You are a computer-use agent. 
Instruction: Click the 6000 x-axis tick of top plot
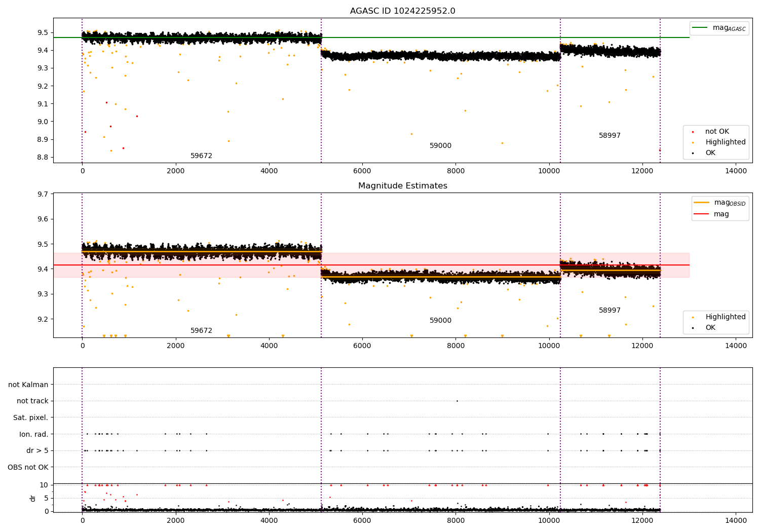(362, 171)
